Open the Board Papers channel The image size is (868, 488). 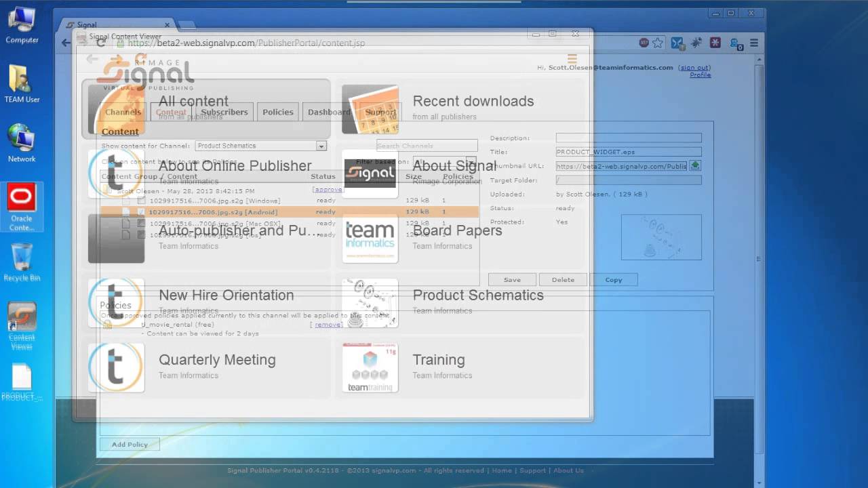461,237
